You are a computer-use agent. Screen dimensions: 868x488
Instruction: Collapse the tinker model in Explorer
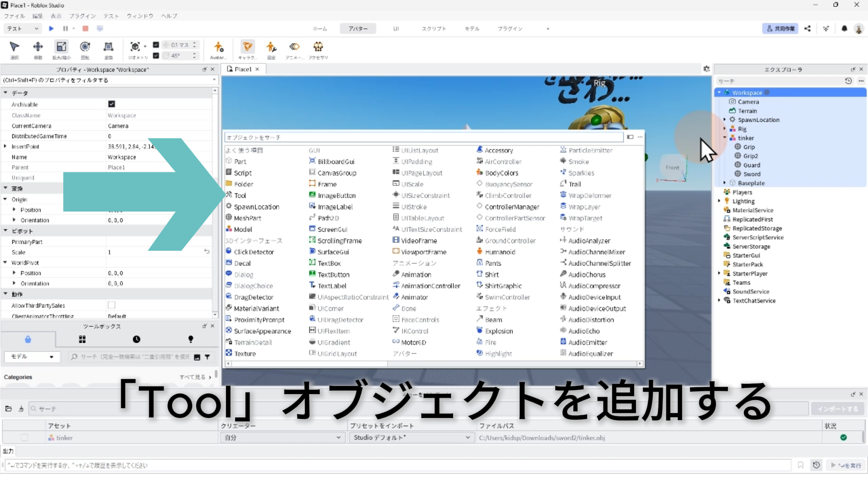click(725, 138)
